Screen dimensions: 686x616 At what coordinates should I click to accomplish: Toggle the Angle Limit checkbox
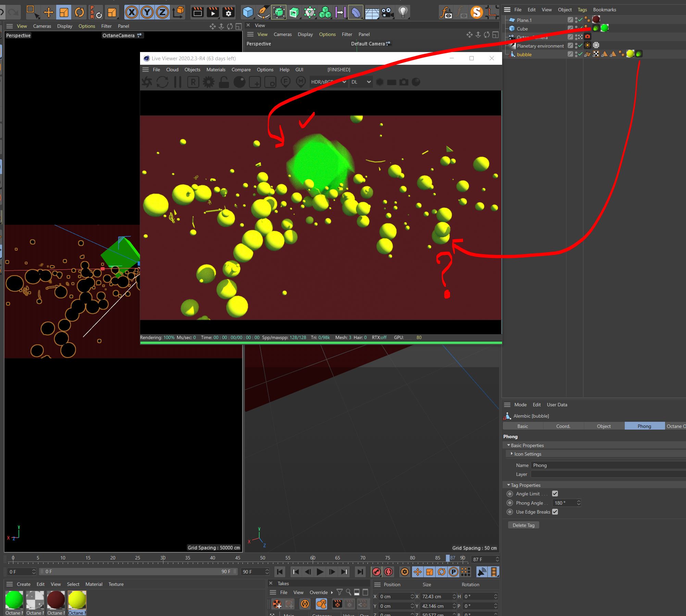pyautogui.click(x=555, y=494)
